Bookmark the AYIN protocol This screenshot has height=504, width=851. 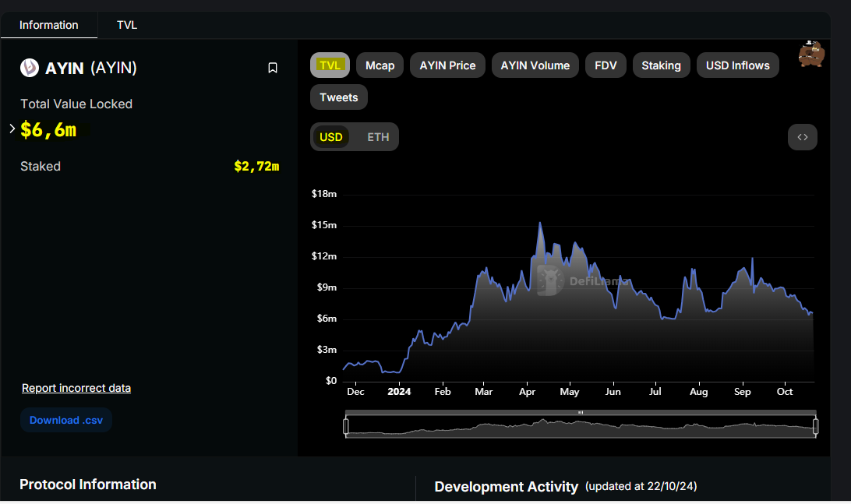pos(273,68)
